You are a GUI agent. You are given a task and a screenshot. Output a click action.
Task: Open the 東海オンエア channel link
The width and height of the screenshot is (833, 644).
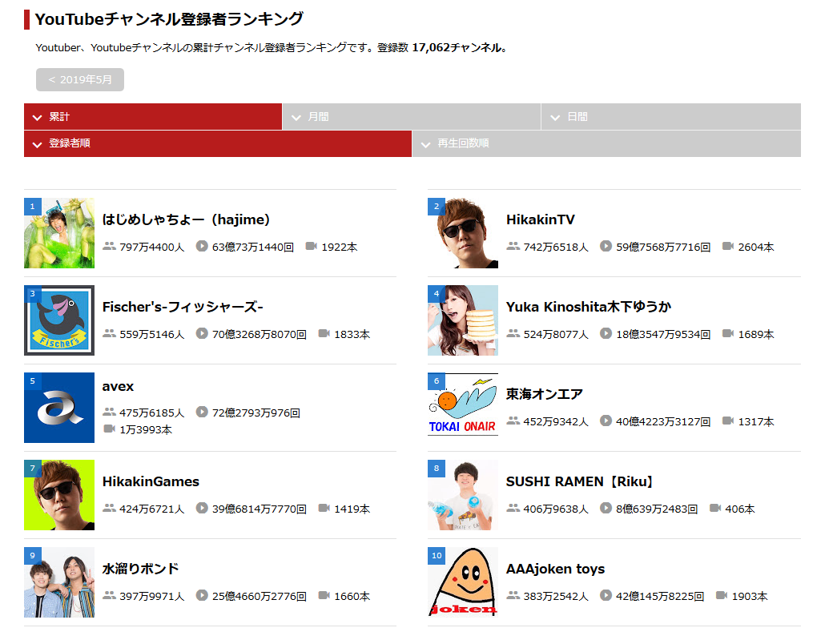click(x=545, y=394)
